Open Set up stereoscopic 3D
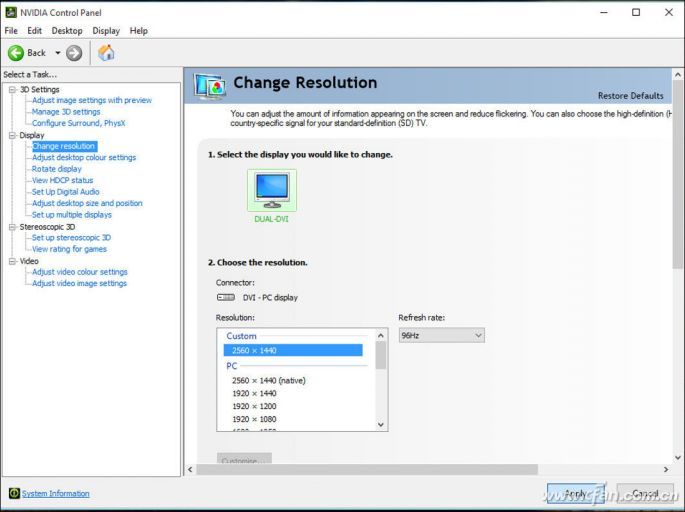This screenshot has width=685, height=512. point(71,237)
